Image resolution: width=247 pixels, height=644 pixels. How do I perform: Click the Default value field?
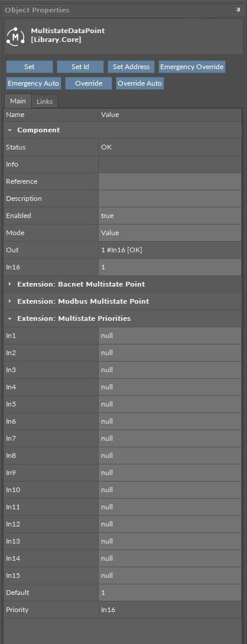click(170, 593)
